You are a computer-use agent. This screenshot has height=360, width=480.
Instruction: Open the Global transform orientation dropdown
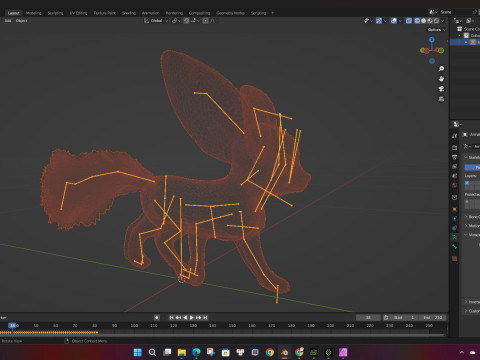click(x=156, y=21)
